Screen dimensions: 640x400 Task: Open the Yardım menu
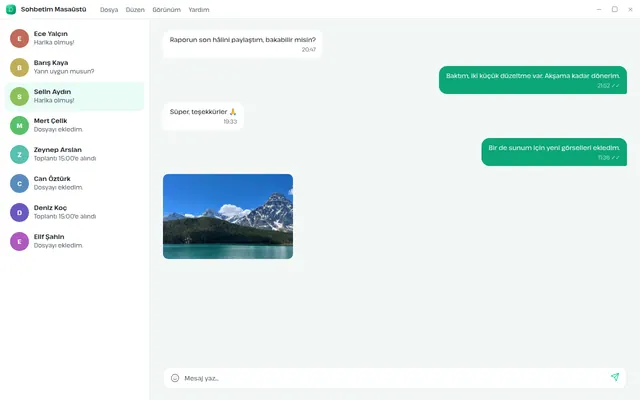pos(199,10)
